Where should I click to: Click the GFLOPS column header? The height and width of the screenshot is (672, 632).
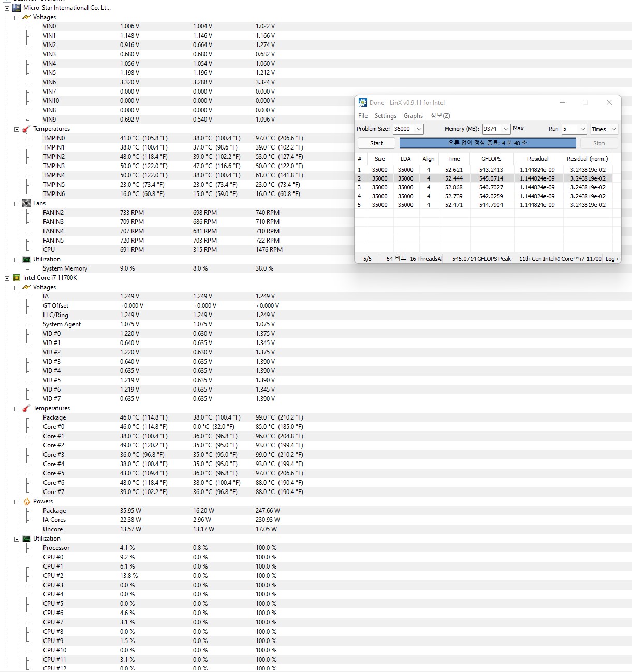(491, 159)
